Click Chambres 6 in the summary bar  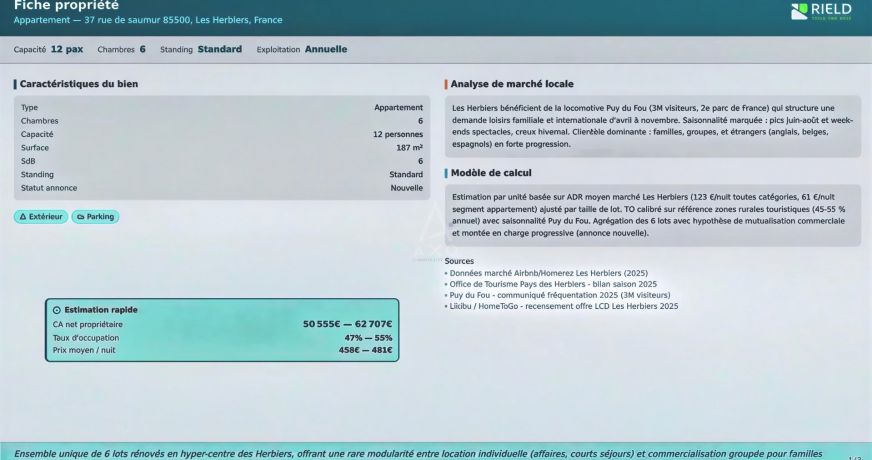click(121, 50)
